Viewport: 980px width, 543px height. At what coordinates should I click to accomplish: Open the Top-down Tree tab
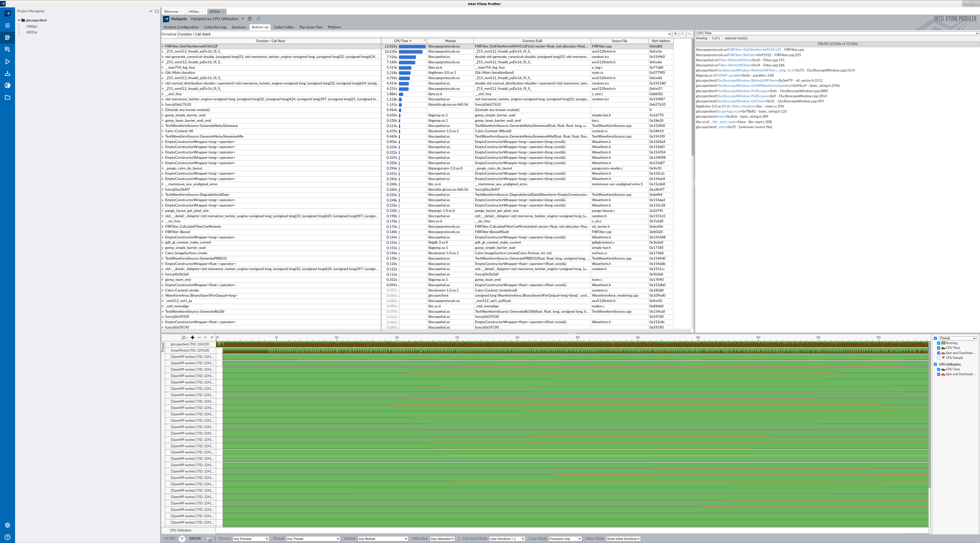coord(310,27)
